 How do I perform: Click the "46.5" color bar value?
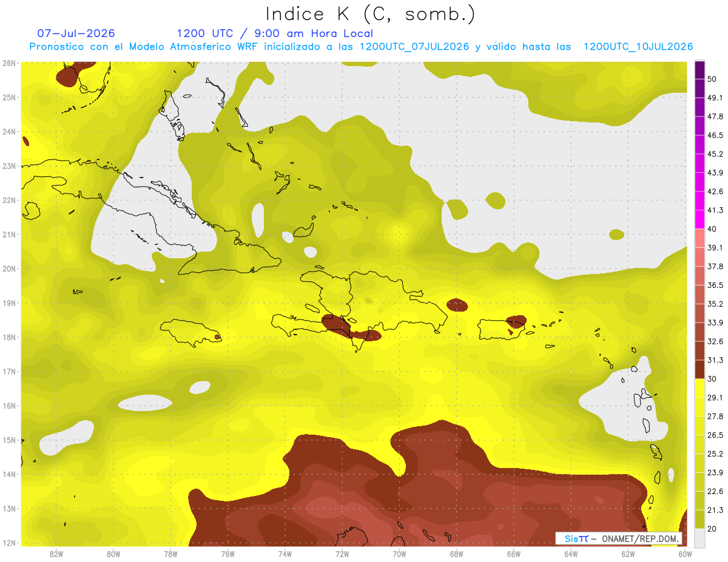[x=715, y=135]
